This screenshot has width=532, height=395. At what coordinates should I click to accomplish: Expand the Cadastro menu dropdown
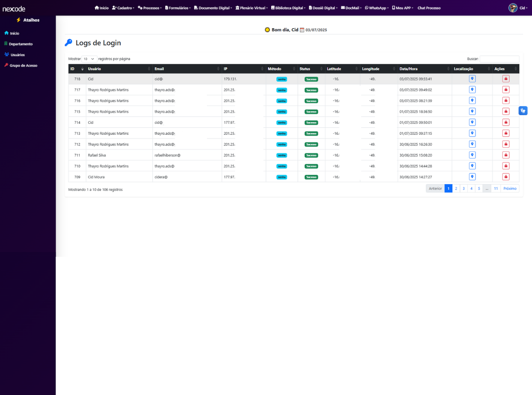point(123,7)
